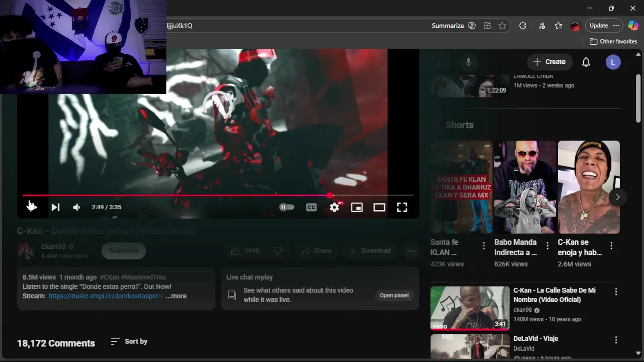Open browser extensions puzzle icon
This screenshot has width=644, height=362.
point(522,26)
